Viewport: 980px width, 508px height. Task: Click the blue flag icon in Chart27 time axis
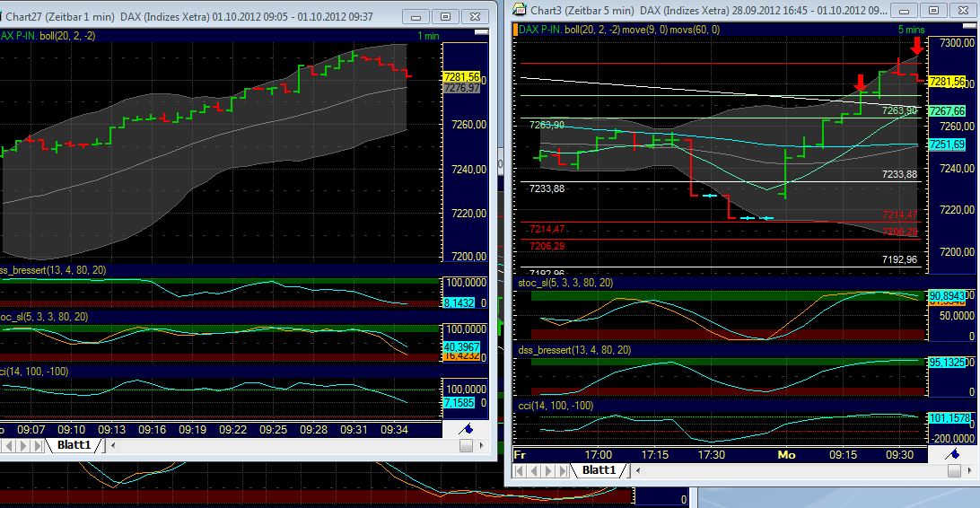(466, 429)
